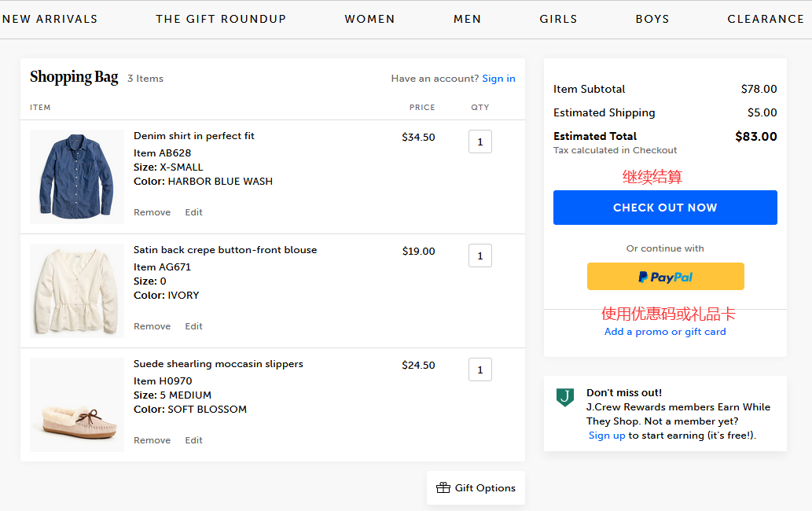Click the Sign in link
812x511 pixels.
coord(498,79)
